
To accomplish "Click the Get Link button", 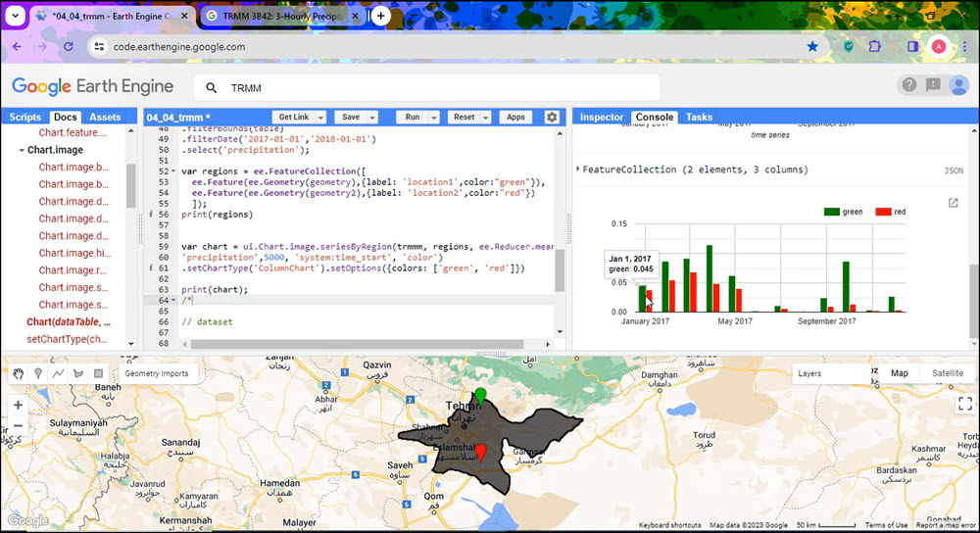I will (x=294, y=117).
